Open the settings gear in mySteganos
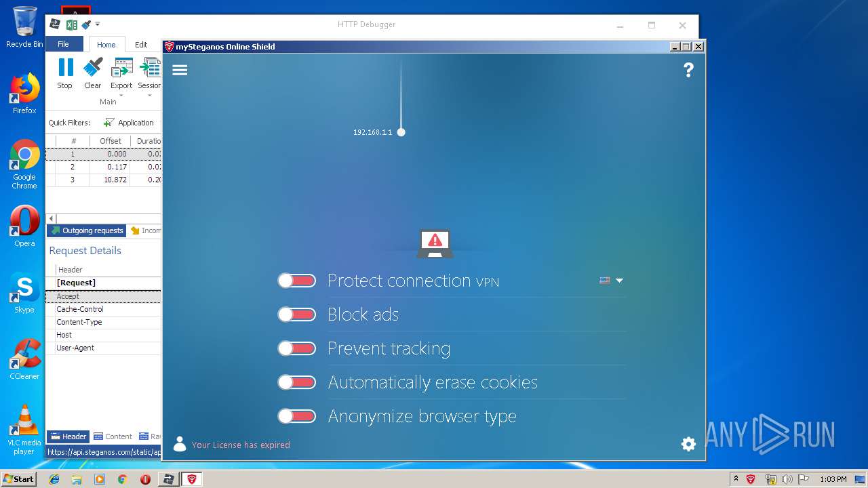 click(x=688, y=444)
